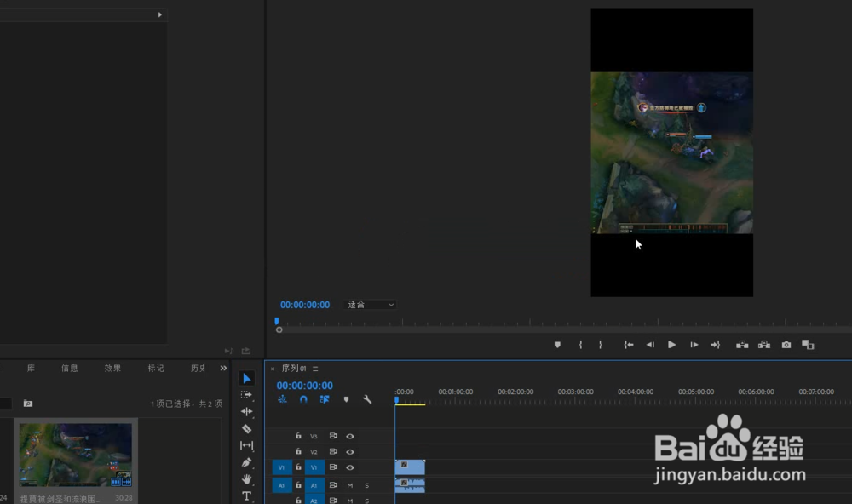Select the Selection tool arrow
852x504 pixels.
[x=247, y=379]
